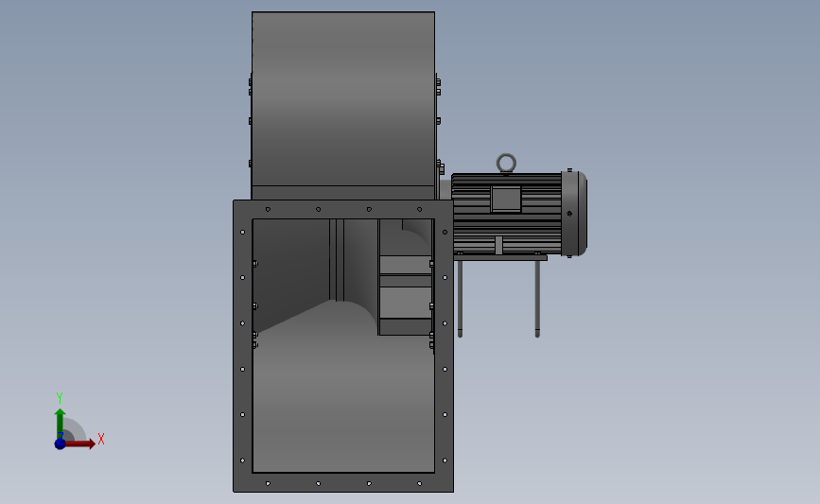Select the motor's rounded end cover
The width and height of the screenshot is (820, 504).
coord(574,214)
